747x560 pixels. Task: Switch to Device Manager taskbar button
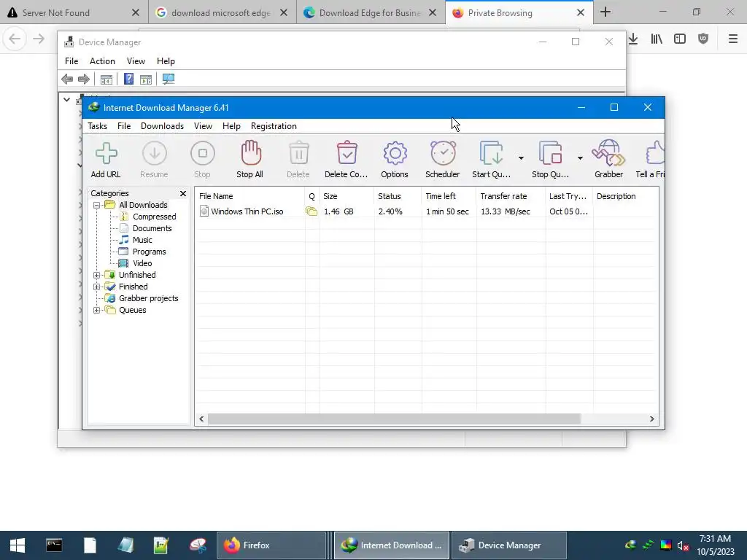508,545
